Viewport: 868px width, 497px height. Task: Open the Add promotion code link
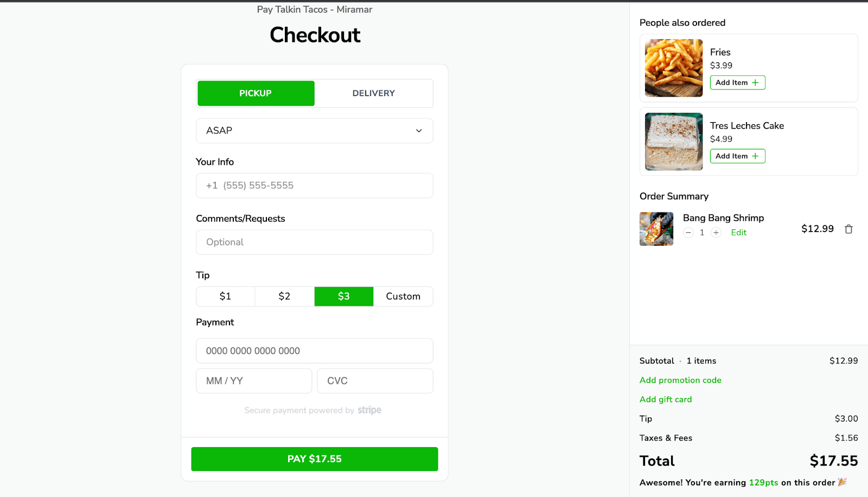[680, 380]
